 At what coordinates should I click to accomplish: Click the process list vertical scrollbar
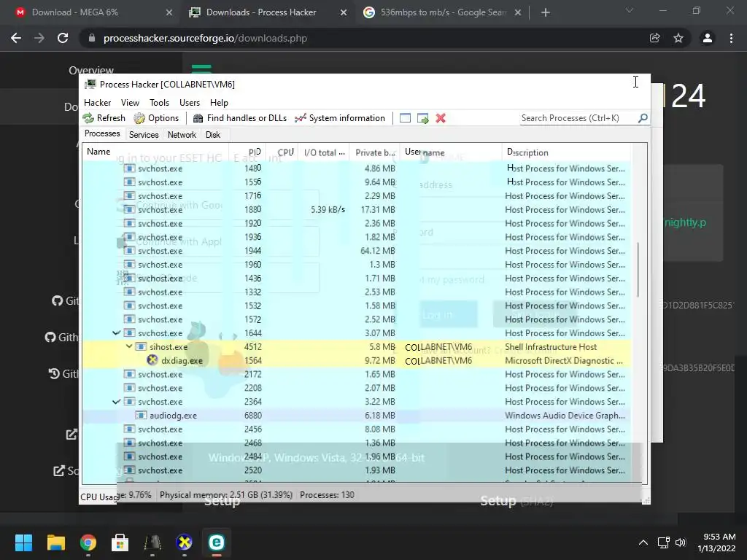[638, 270]
